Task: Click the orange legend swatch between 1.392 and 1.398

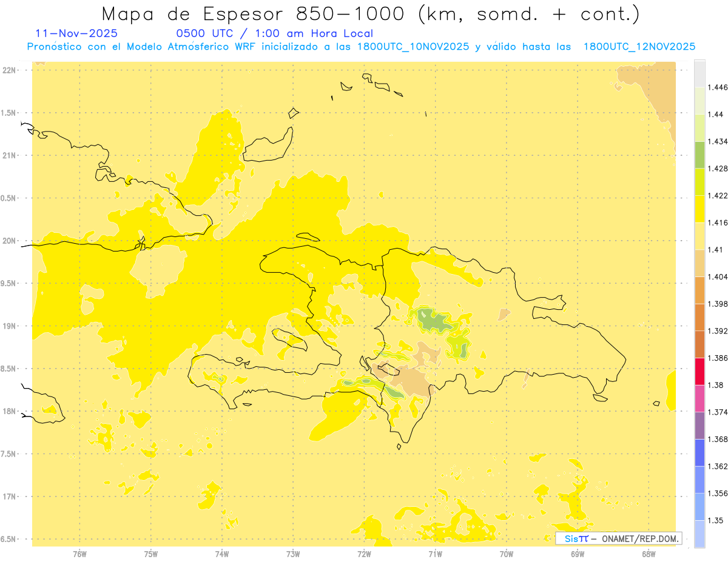Action: pyautogui.click(x=699, y=317)
